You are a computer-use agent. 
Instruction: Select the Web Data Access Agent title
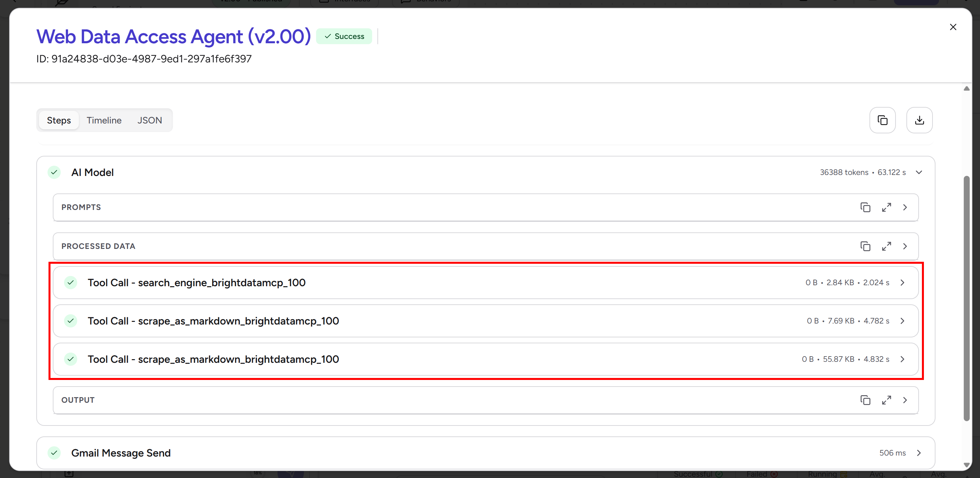pos(174,37)
